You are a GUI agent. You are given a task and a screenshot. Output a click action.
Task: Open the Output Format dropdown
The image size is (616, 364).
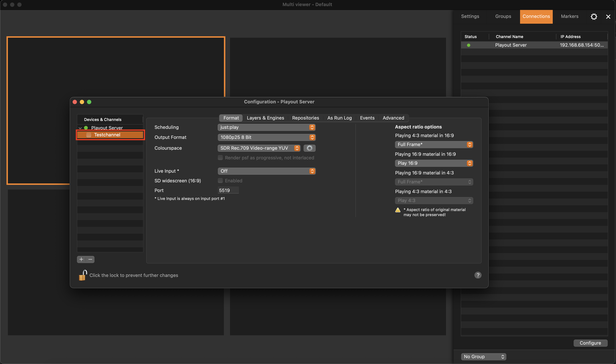266,137
